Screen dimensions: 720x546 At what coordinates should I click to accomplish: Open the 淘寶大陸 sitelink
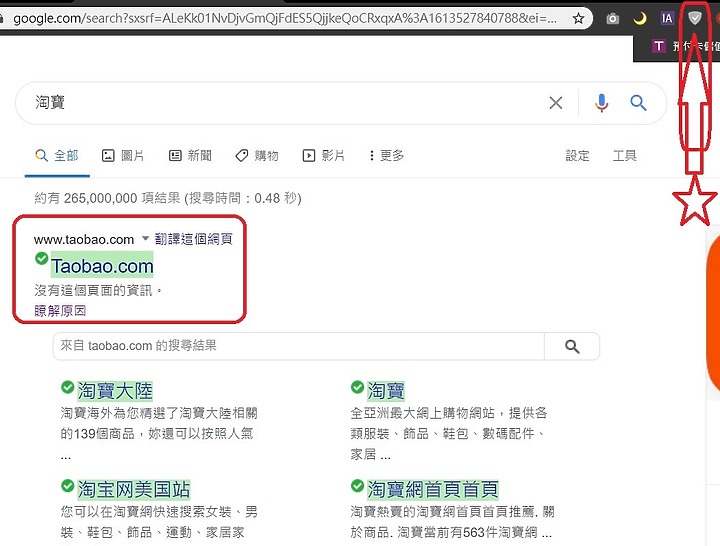[x=115, y=391]
